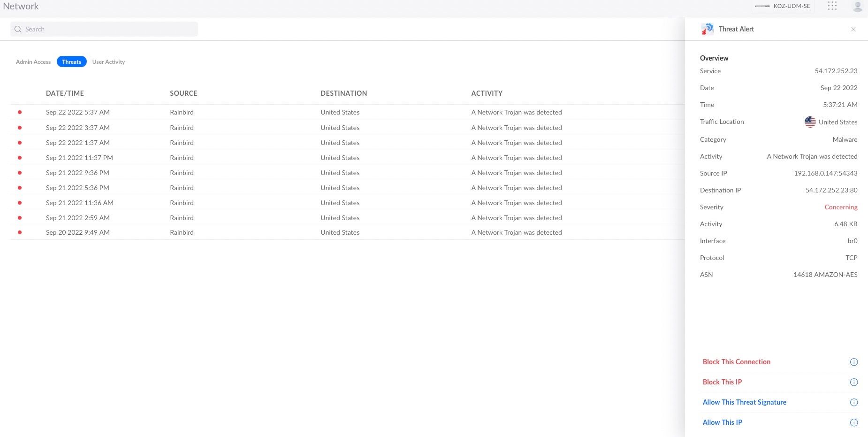The width and height of the screenshot is (868, 437).
Task: Open the KOZ-UDM-SE device selector
Action: 782,6
